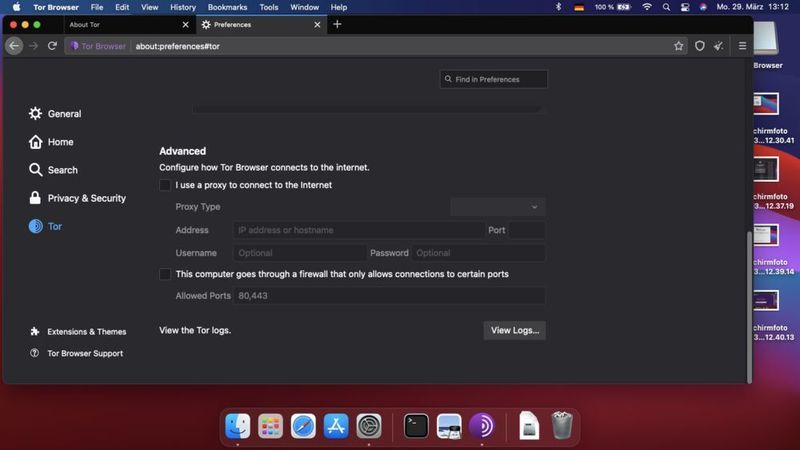Launch Safari from the dock

click(303, 426)
